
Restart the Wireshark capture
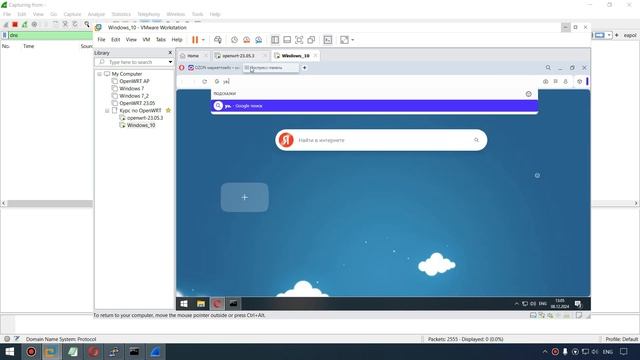click(24, 24)
